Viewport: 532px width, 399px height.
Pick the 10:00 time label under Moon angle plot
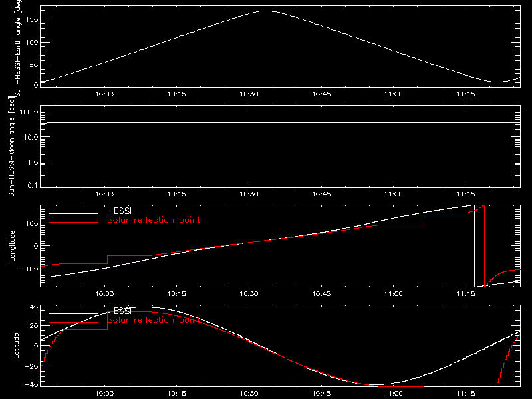[104, 194]
